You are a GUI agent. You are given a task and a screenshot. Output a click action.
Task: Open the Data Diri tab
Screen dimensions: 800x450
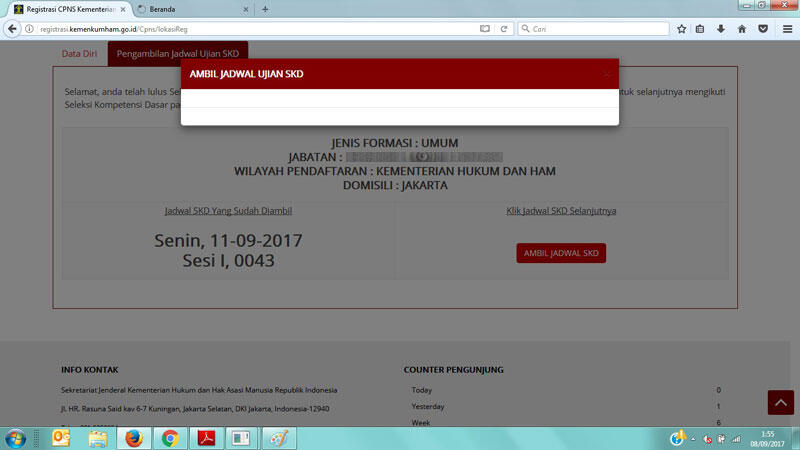pyautogui.click(x=80, y=54)
